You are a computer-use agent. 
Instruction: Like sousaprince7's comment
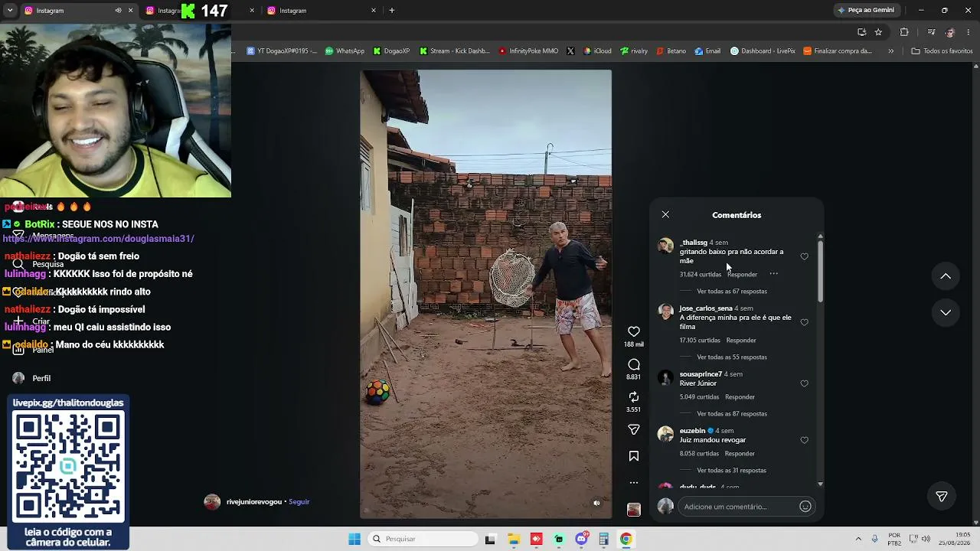(x=804, y=383)
